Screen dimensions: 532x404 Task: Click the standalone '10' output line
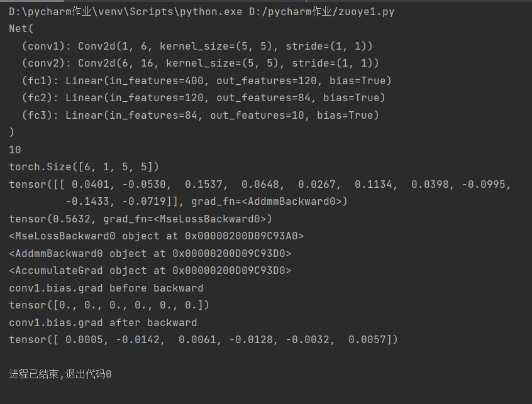(15, 150)
